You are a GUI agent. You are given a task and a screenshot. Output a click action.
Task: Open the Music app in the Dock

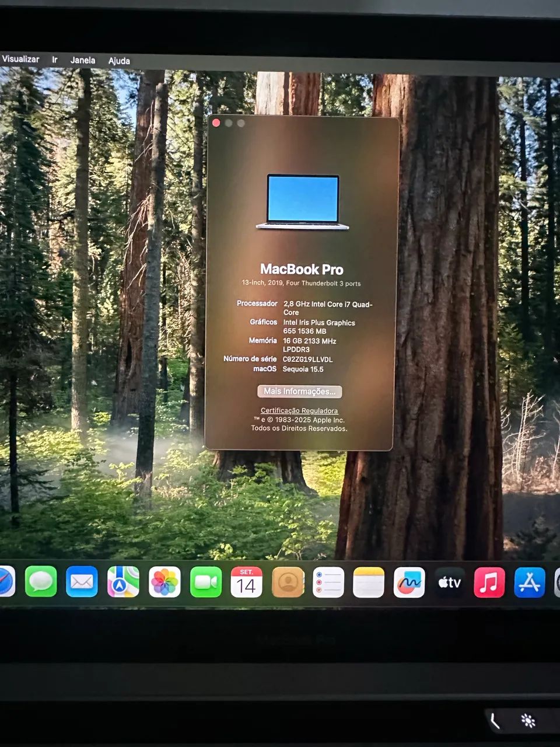coord(489,582)
